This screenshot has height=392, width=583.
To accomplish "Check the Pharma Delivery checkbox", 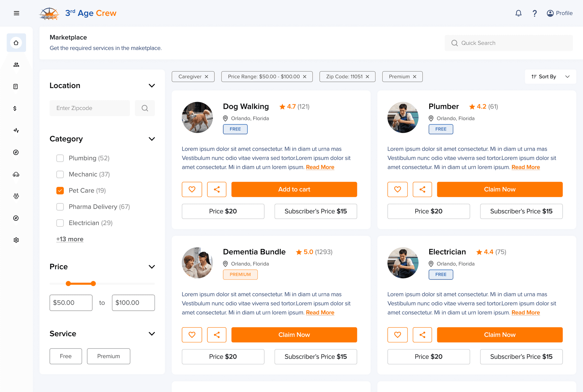I will [60, 207].
